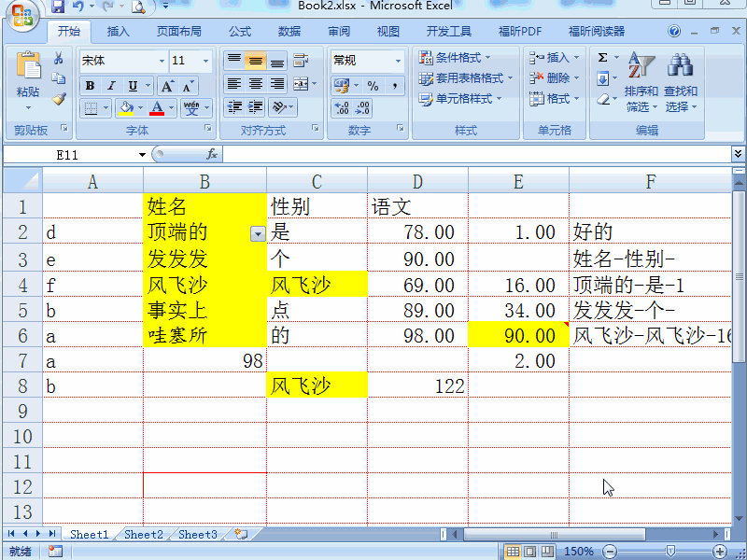This screenshot has width=747, height=560.
Task: Click the Copy icon
Action: [x=59, y=78]
